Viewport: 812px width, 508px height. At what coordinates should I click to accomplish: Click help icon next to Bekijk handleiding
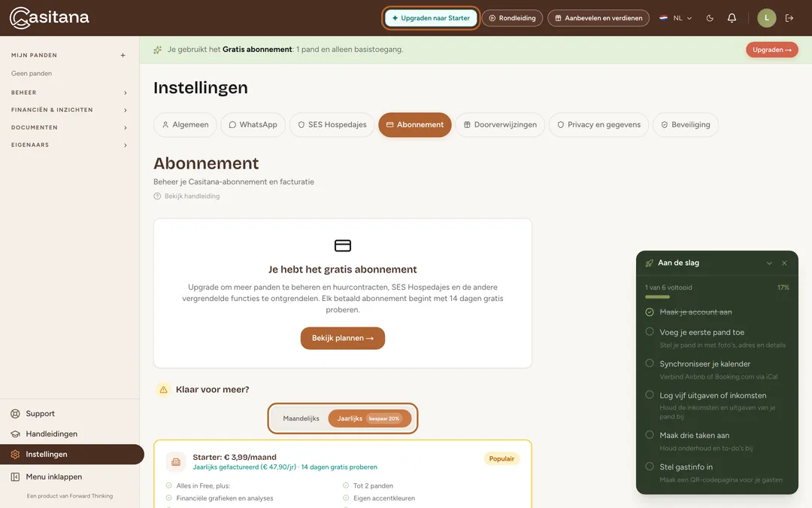(157, 196)
